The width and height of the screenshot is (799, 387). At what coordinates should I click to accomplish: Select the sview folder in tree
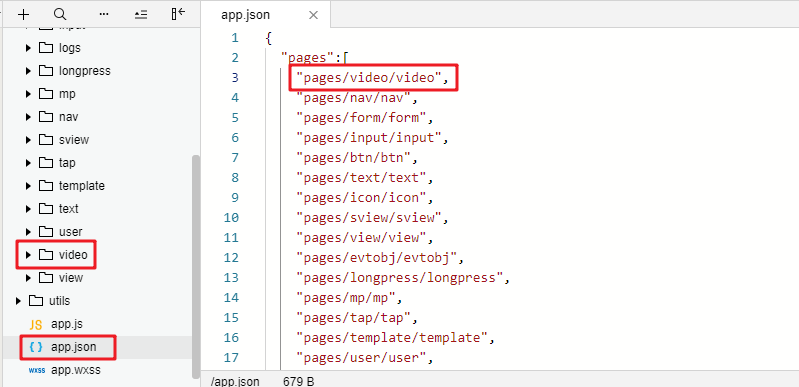[74, 140]
